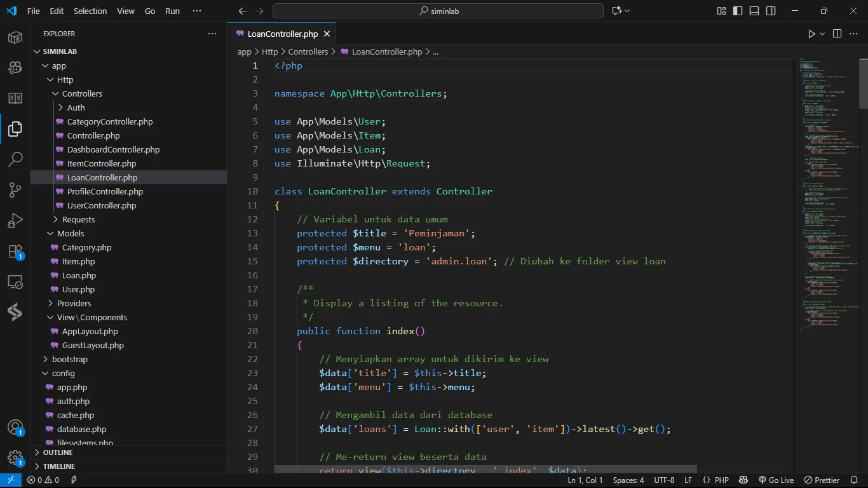The image size is (868, 488).
Task: Open the Run and Debug view
Action: pos(15,220)
